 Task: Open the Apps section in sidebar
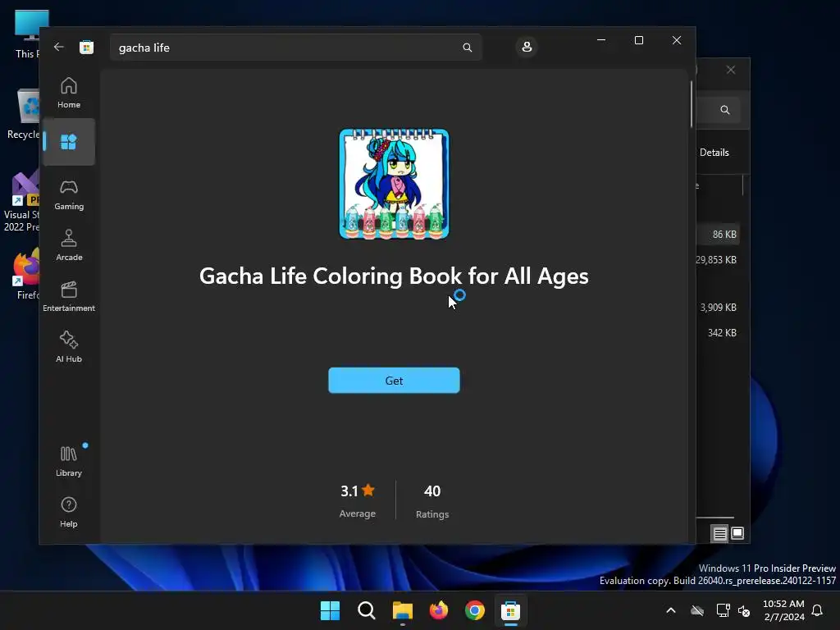coord(69,142)
